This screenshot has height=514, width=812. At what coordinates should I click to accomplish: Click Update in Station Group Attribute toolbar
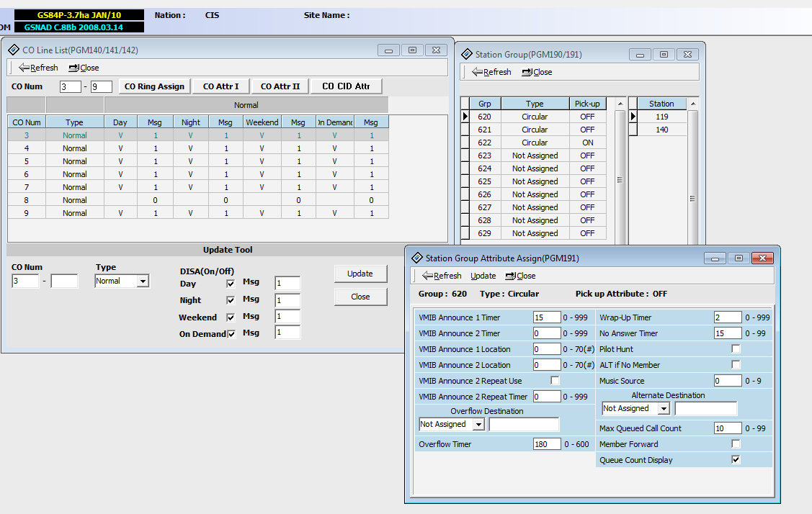(x=483, y=276)
